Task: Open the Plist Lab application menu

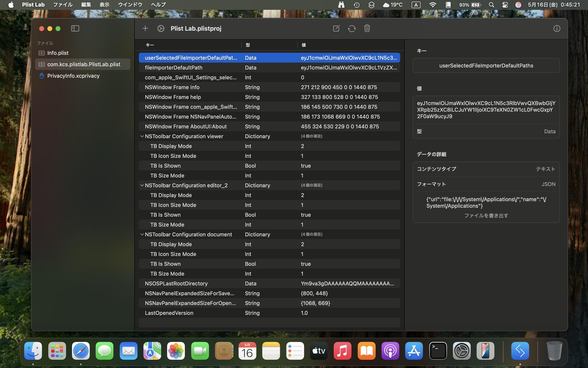Action: [x=33, y=5]
